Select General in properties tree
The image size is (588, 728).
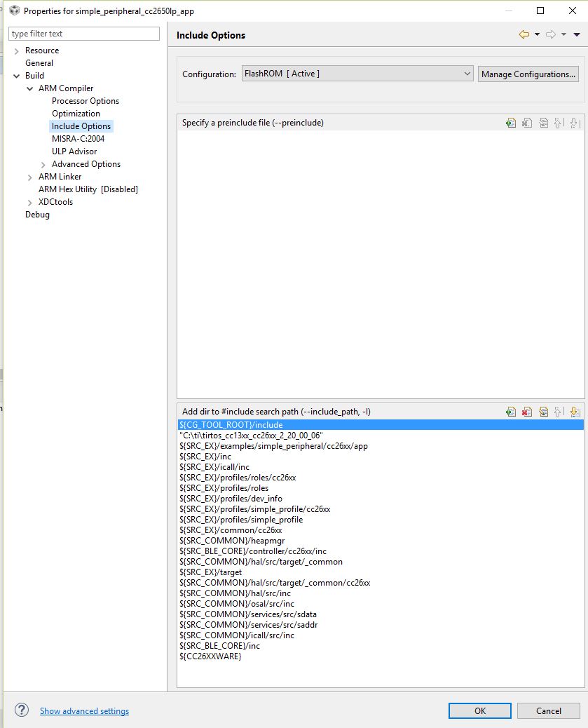(x=39, y=63)
